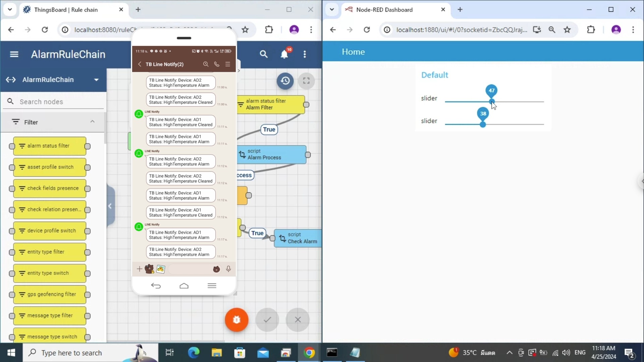Tap the search icon in LINE chat header
This screenshot has width=644, height=362.
pos(206,64)
